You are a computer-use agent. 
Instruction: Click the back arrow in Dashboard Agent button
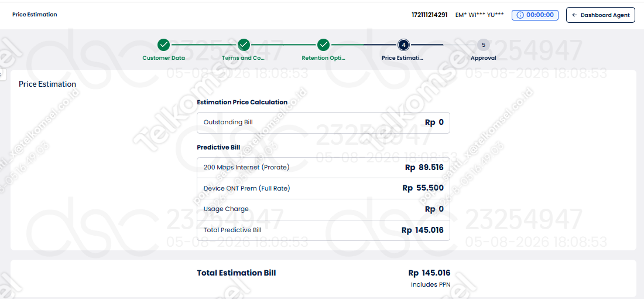pyautogui.click(x=574, y=15)
